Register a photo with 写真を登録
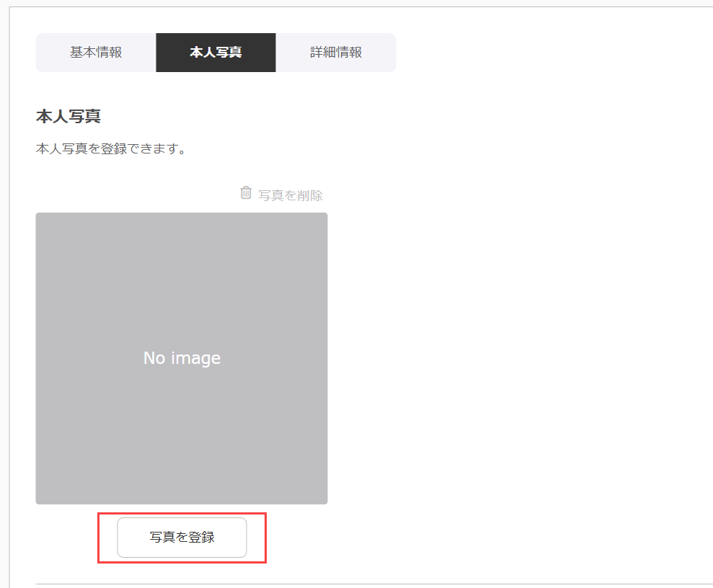 pos(182,537)
